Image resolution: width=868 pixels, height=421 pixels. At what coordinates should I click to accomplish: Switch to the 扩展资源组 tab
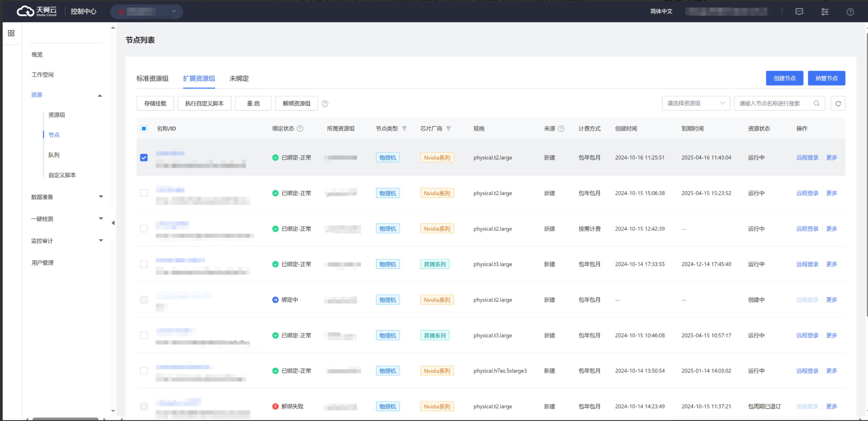coord(199,79)
